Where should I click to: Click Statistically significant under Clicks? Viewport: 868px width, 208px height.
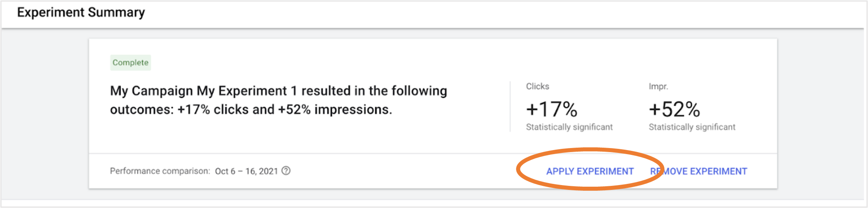(569, 127)
